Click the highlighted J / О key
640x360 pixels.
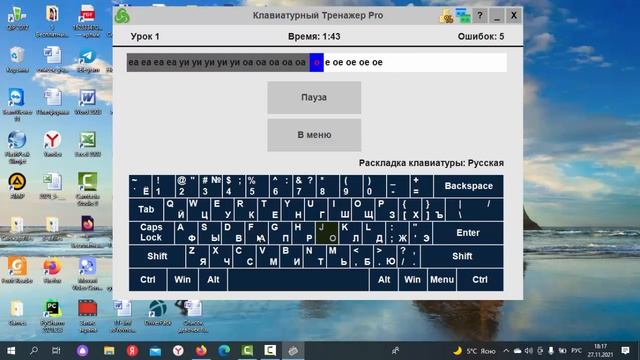327,233
